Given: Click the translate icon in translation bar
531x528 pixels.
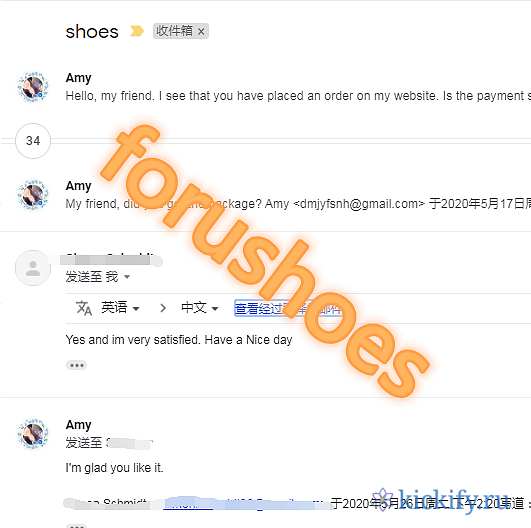Looking at the screenshot, I should (83, 308).
